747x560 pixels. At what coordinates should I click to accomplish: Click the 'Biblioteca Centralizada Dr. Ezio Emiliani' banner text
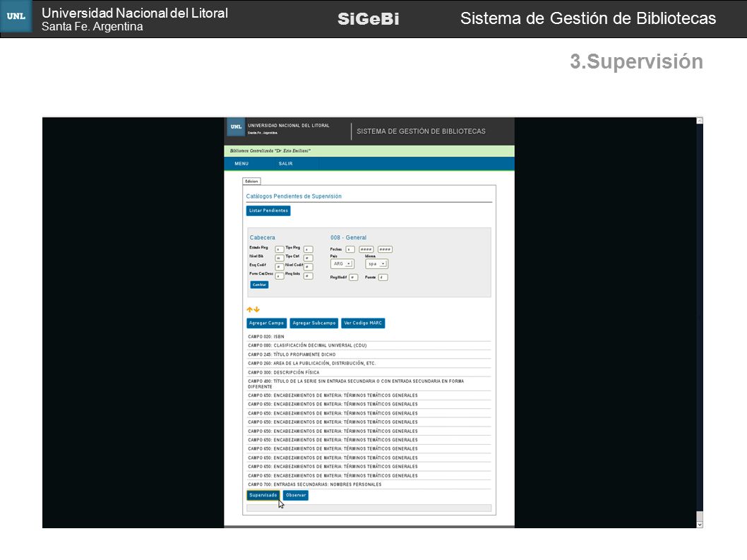270,150
